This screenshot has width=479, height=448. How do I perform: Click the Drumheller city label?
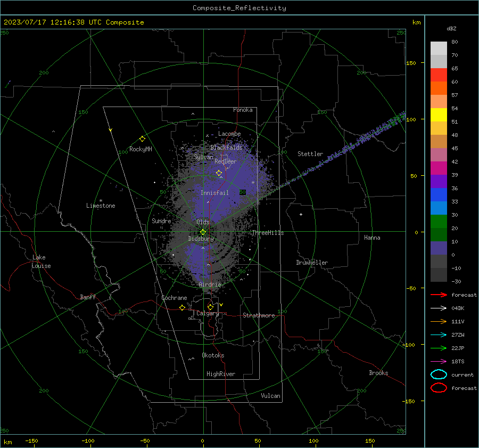coord(312,263)
